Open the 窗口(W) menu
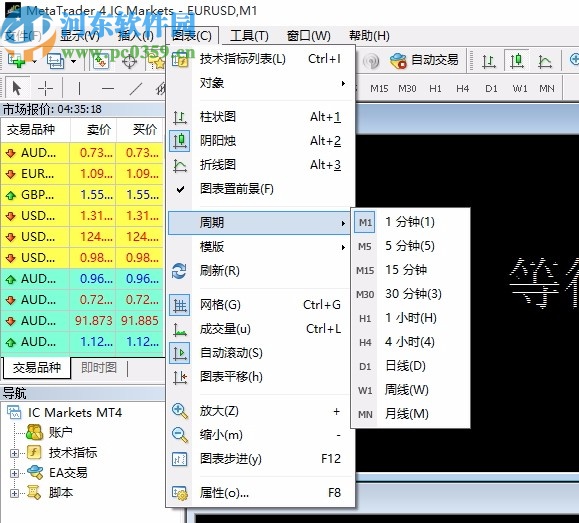This screenshot has height=523, width=579. click(309, 36)
